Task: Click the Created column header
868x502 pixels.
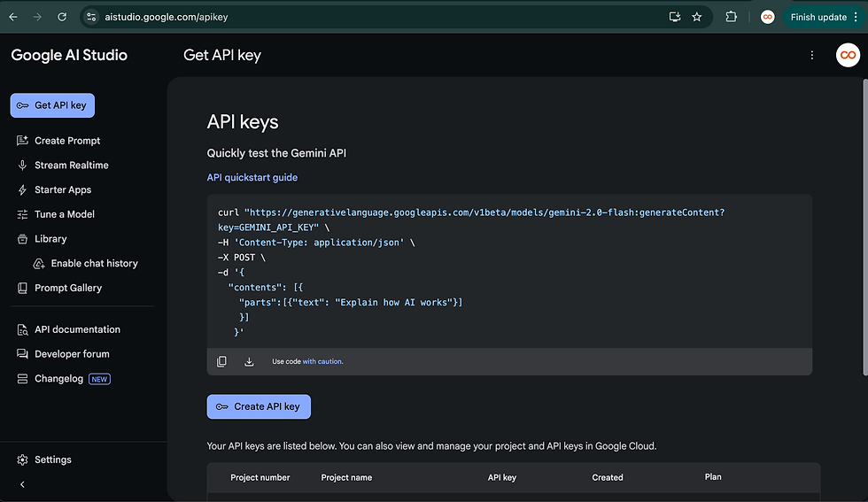Action: (x=608, y=477)
